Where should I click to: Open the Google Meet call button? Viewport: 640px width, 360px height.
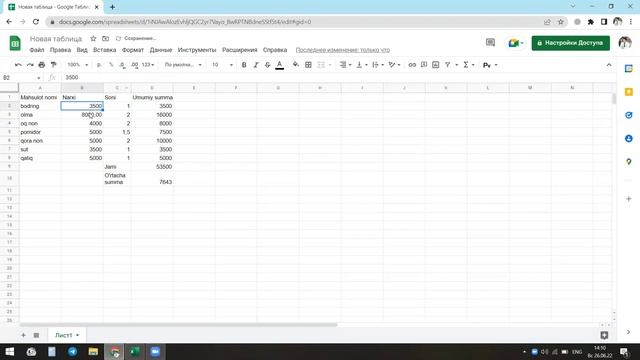click(x=516, y=43)
